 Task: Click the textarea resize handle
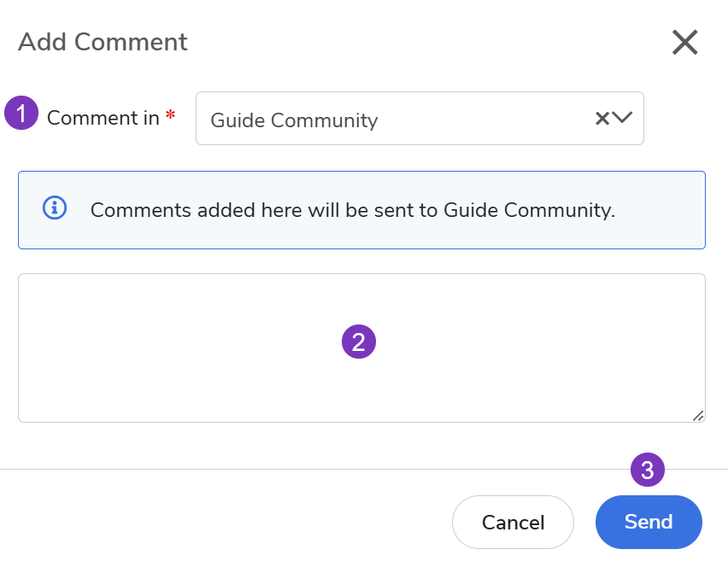click(x=698, y=416)
